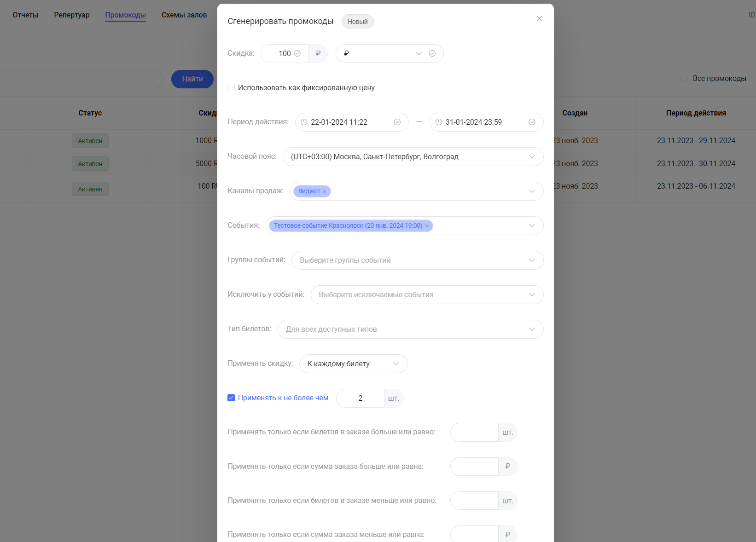The height and width of the screenshot is (542, 756).
Task: Click the promo code search input field
Action: click(81, 79)
